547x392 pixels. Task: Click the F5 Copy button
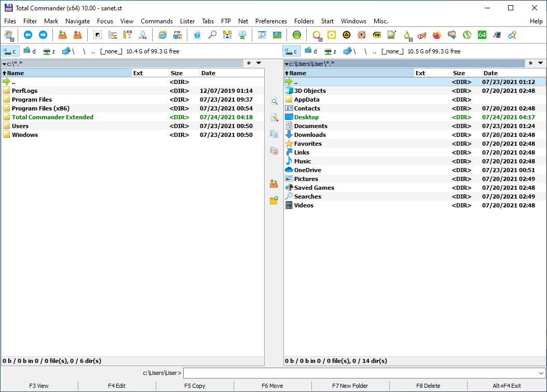point(195,386)
